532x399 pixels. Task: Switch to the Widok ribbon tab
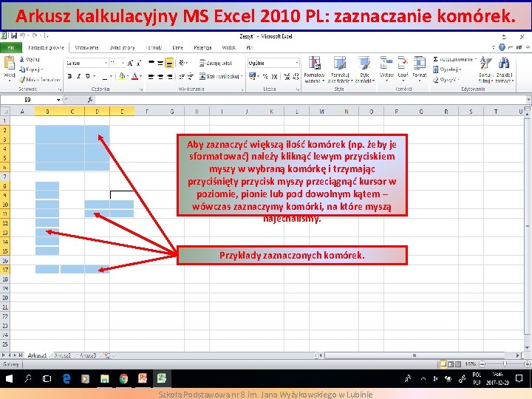coord(228,47)
